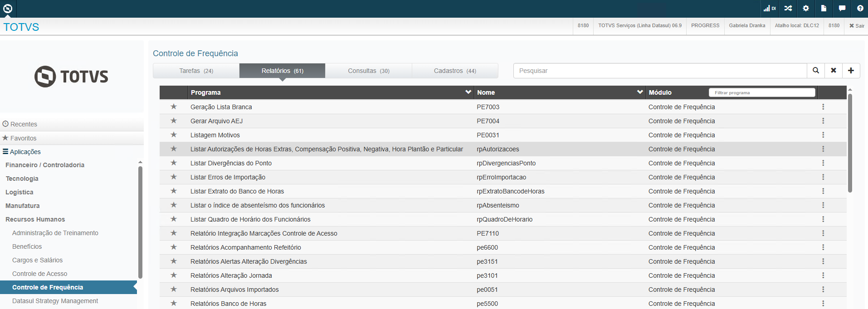The width and height of the screenshot is (868, 309).
Task: Open row menu for PE7110
Action: (x=823, y=233)
